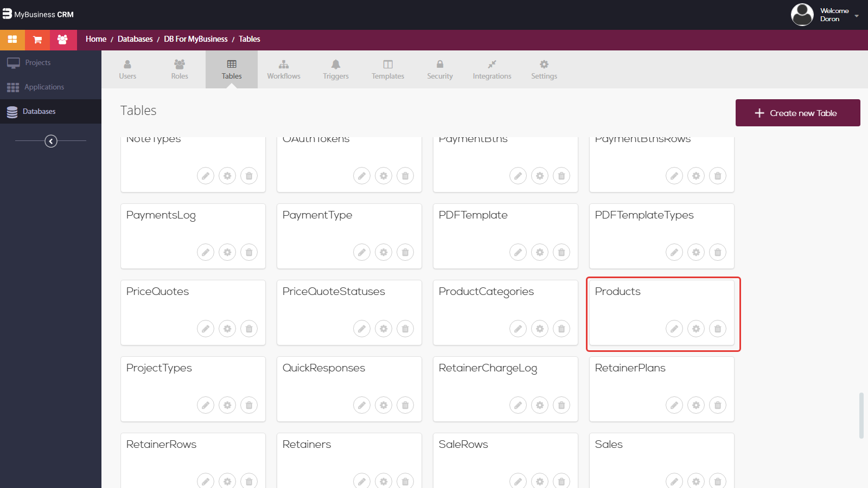Open the Templates tab
This screenshot has height=488, width=868.
[x=388, y=69]
